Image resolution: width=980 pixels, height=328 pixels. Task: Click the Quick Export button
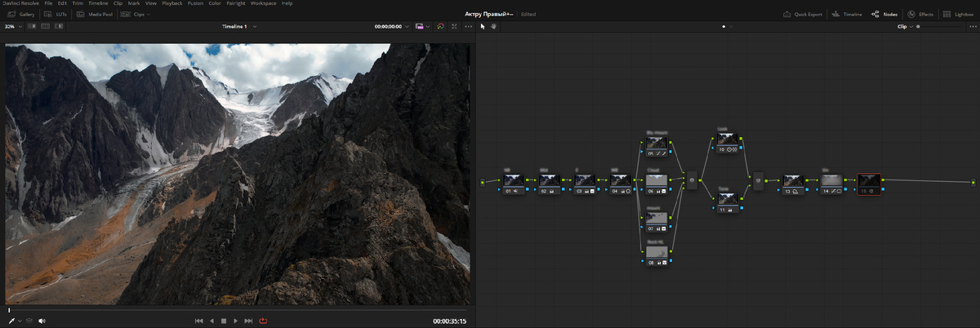[x=802, y=15]
